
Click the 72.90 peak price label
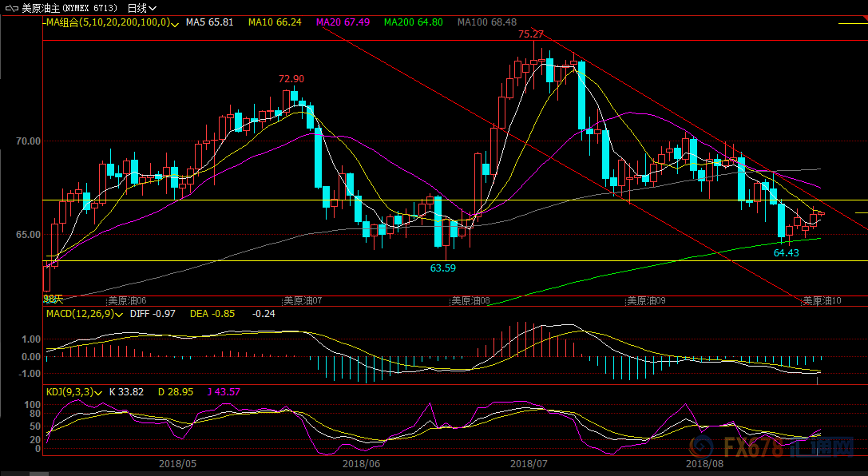[291, 79]
